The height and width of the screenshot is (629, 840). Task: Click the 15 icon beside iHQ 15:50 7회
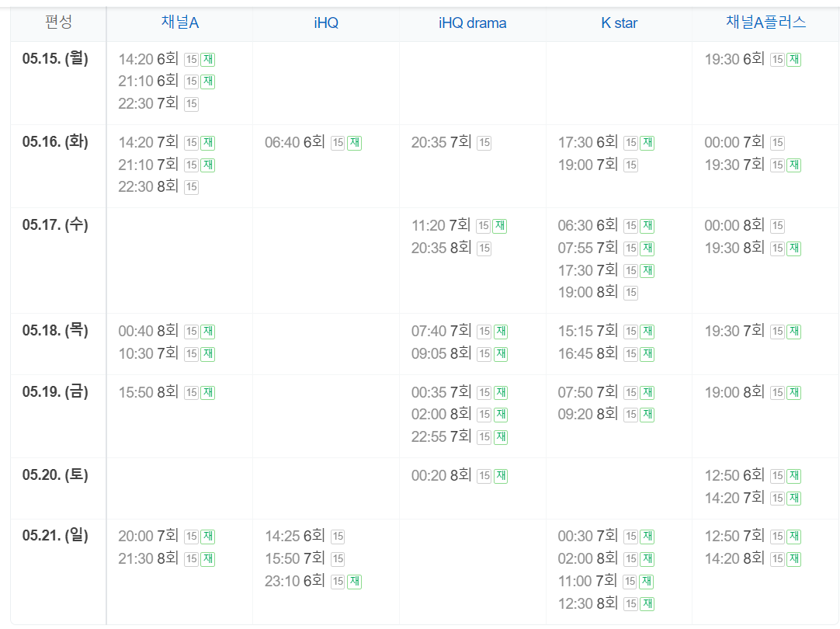click(x=338, y=559)
